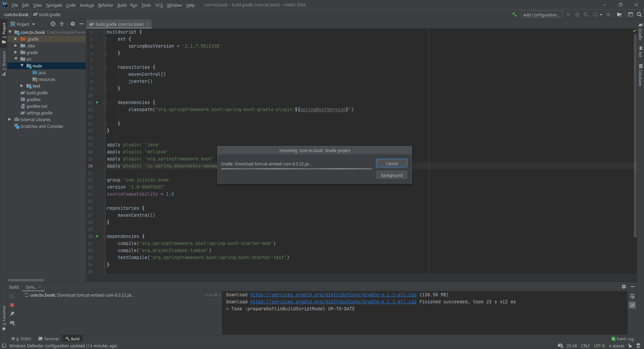This screenshot has height=349, width=644.
Task: Click the collapse all icon in Project panel
Action: [x=62, y=24]
